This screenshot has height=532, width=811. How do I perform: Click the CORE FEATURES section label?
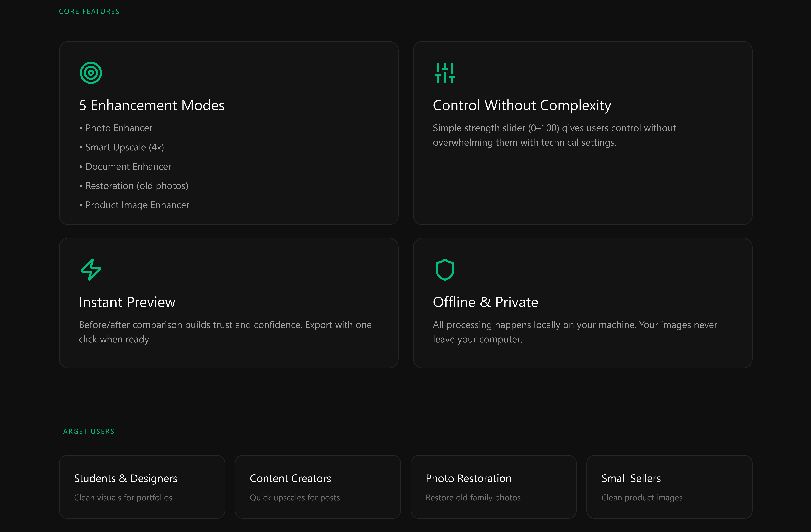89,12
